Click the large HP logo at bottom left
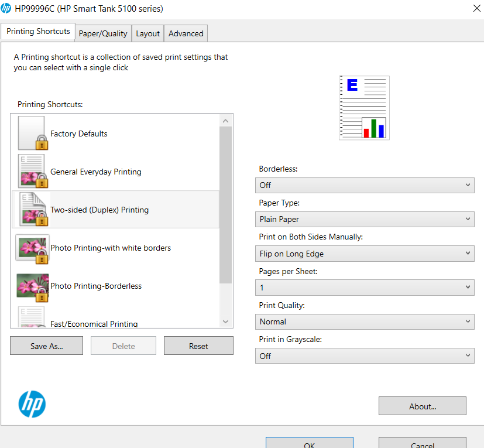The width and height of the screenshot is (484, 448). click(x=32, y=404)
